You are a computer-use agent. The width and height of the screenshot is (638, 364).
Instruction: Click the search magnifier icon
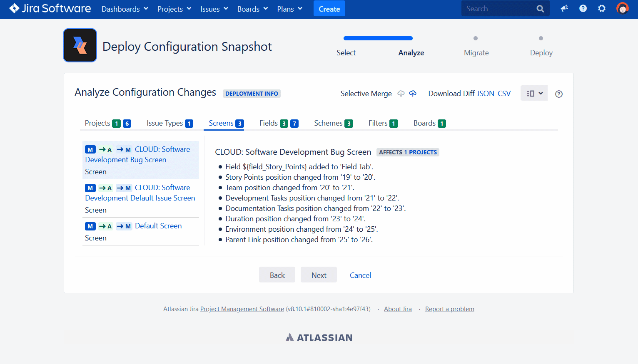click(540, 9)
